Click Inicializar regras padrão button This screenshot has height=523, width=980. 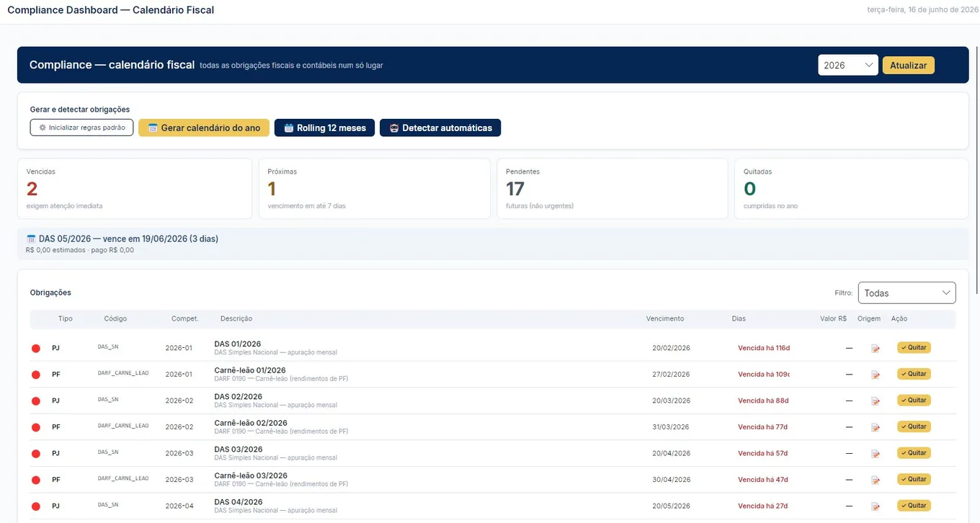(x=81, y=128)
